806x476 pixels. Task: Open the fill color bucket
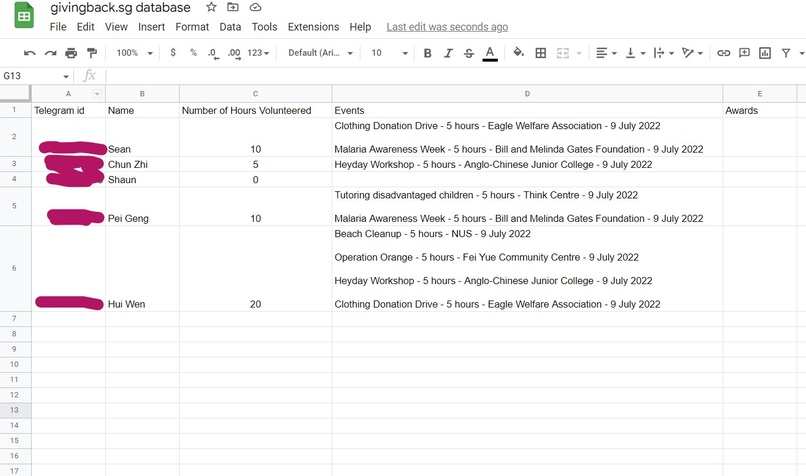click(518, 52)
